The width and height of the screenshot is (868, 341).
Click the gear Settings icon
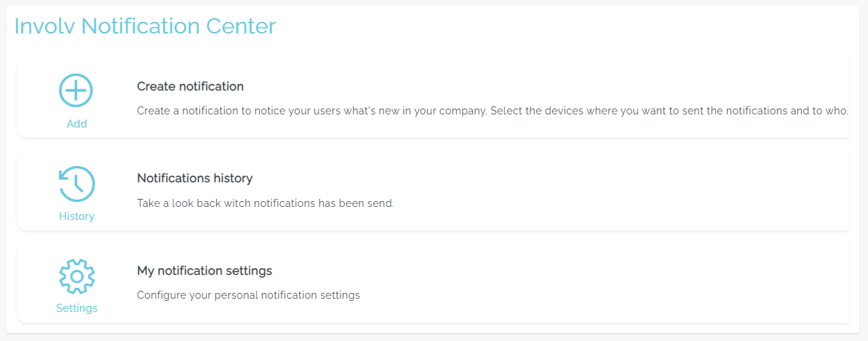coord(76,276)
